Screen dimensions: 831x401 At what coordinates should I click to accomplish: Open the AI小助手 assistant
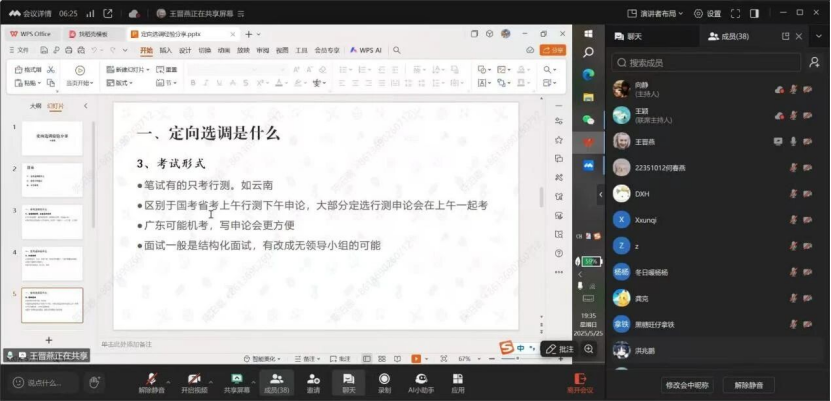[x=422, y=378]
